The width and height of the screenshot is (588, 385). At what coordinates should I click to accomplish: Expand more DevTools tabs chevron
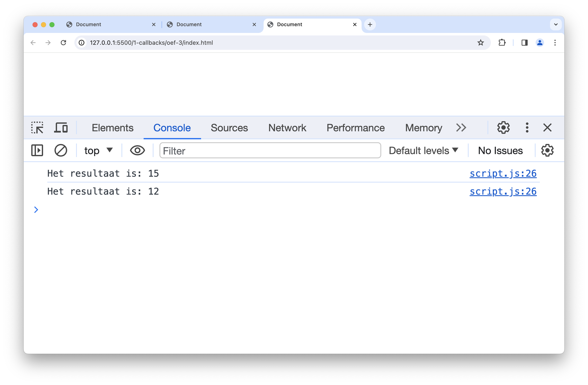tap(461, 128)
